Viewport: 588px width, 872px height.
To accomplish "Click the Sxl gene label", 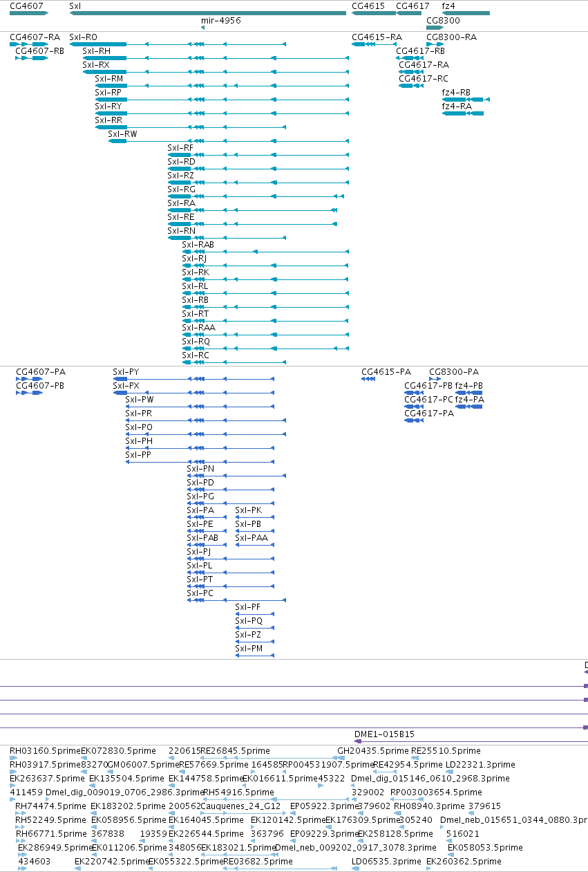I will pos(75,6).
